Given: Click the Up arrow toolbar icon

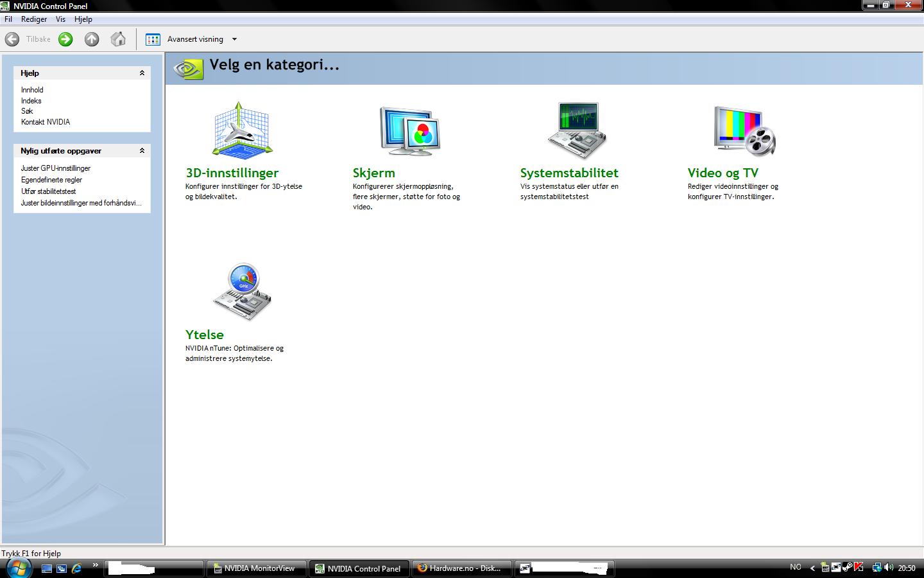Looking at the screenshot, I should click(x=92, y=39).
